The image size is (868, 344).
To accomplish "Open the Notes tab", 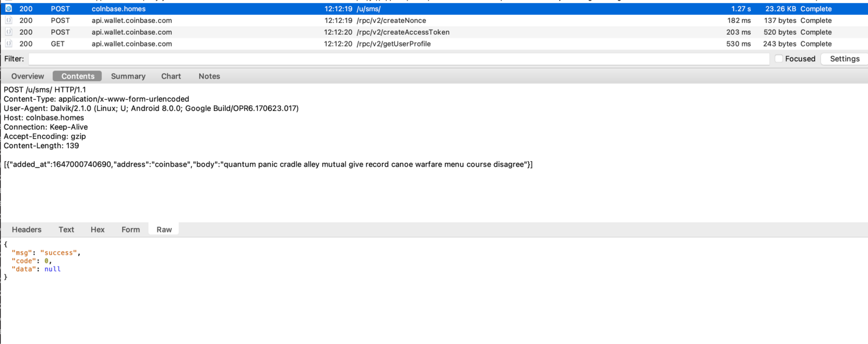I will pos(210,76).
